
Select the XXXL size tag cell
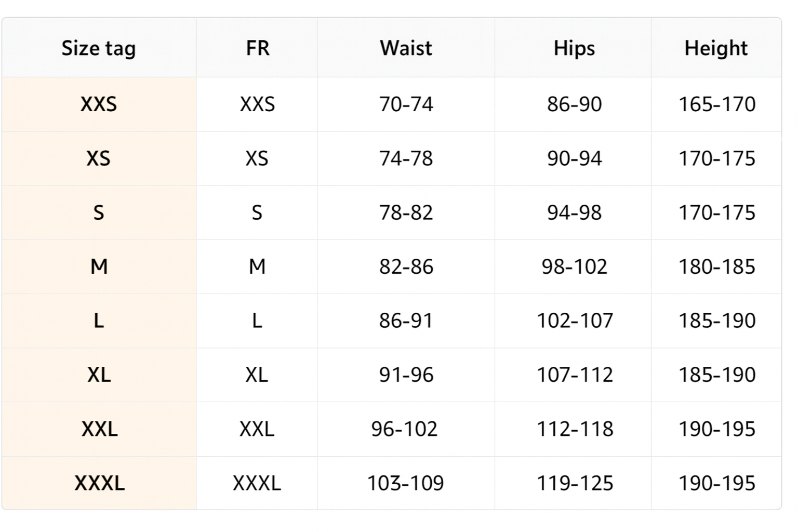(x=99, y=483)
